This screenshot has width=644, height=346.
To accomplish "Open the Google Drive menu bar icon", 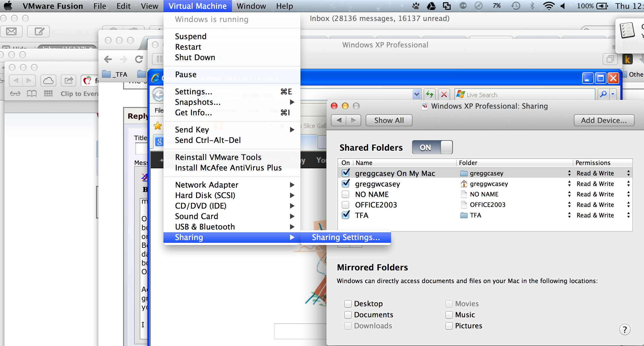I will (431, 6).
